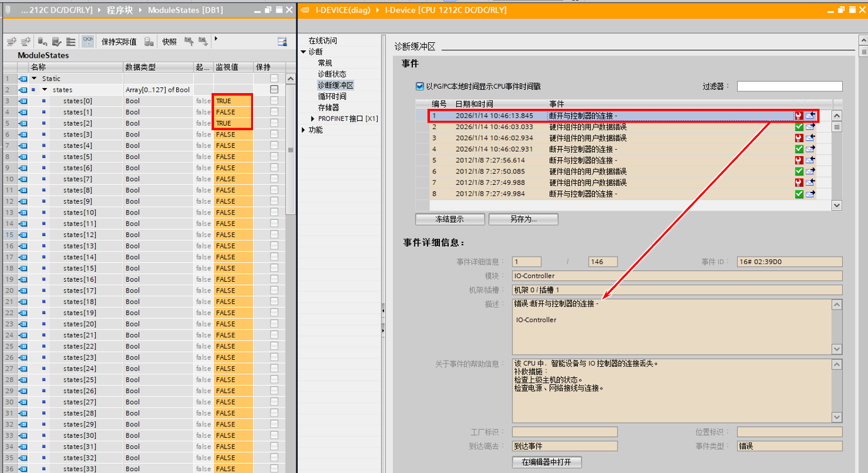Collapse the 诊断 tree node
868x473 pixels.
click(x=303, y=52)
